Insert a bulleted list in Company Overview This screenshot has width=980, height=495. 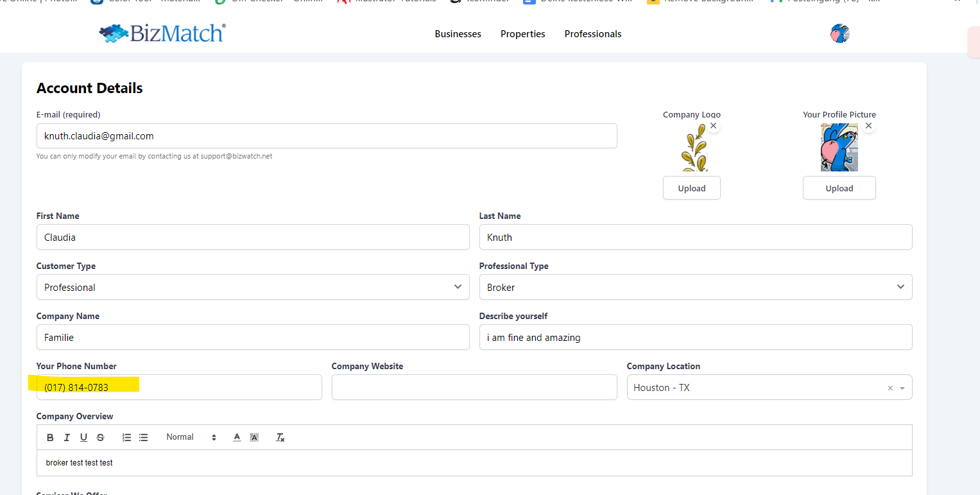point(143,437)
